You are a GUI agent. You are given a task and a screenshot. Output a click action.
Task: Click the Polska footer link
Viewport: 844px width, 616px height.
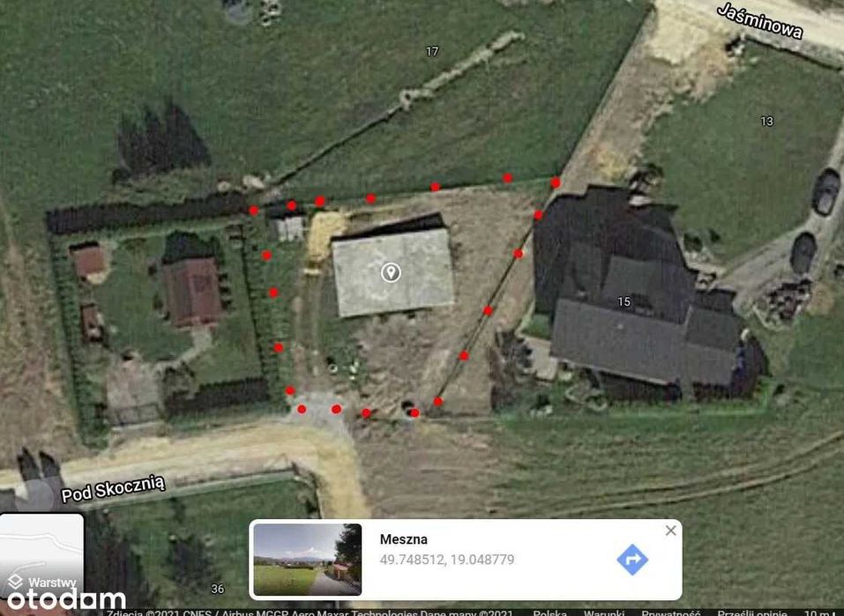tap(549, 612)
